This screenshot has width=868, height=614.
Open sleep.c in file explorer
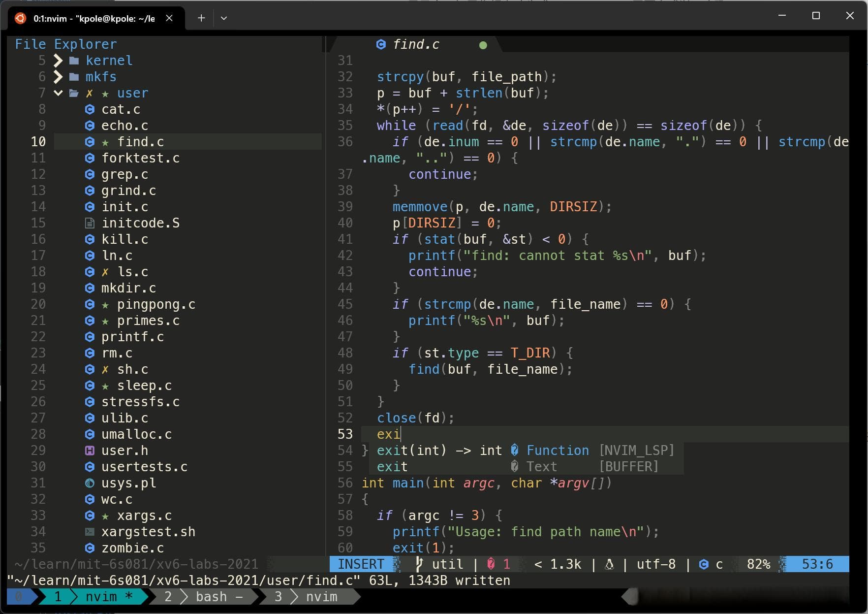(x=144, y=386)
